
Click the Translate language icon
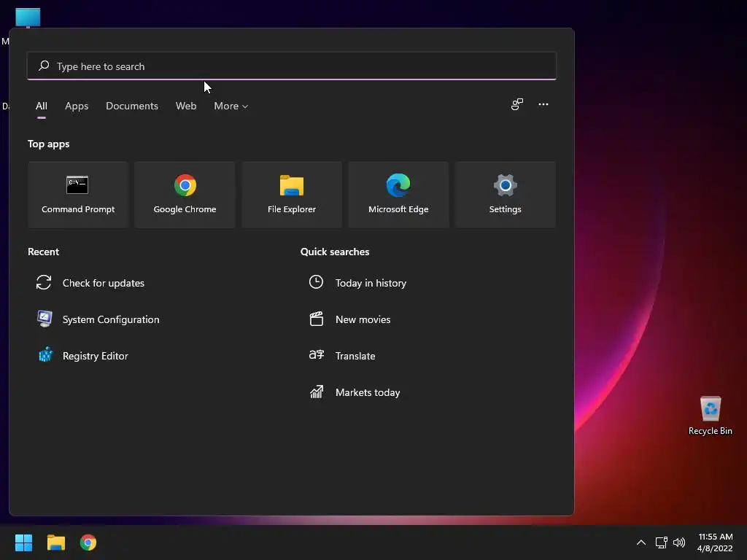click(x=317, y=355)
